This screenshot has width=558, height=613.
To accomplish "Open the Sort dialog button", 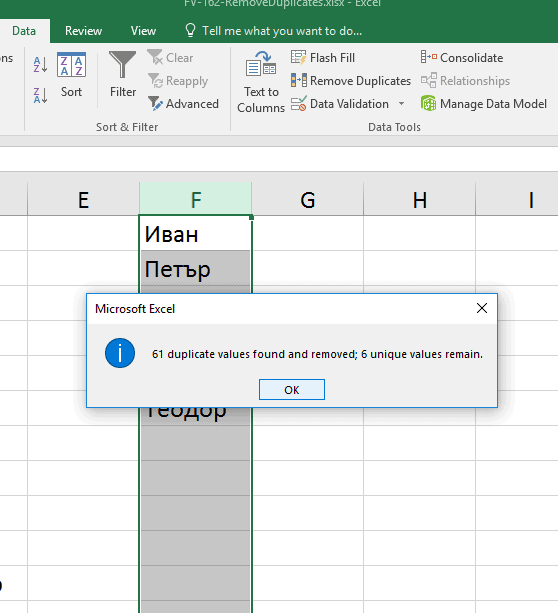I will pos(71,75).
